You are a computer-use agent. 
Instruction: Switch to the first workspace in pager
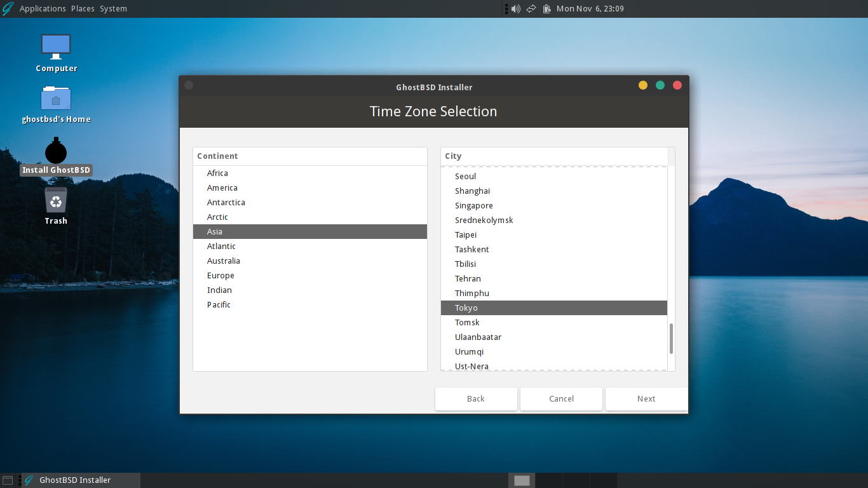pyautogui.click(x=522, y=480)
